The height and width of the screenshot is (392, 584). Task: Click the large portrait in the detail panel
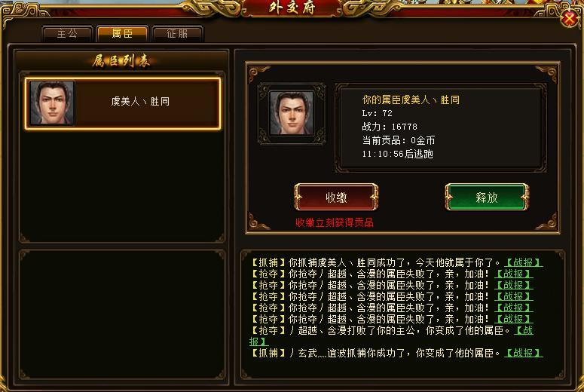pyautogui.click(x=292, y=113)
